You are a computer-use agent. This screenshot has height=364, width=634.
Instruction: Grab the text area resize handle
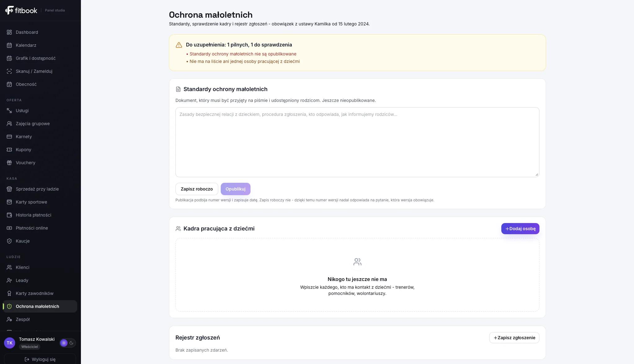[537, 174]
